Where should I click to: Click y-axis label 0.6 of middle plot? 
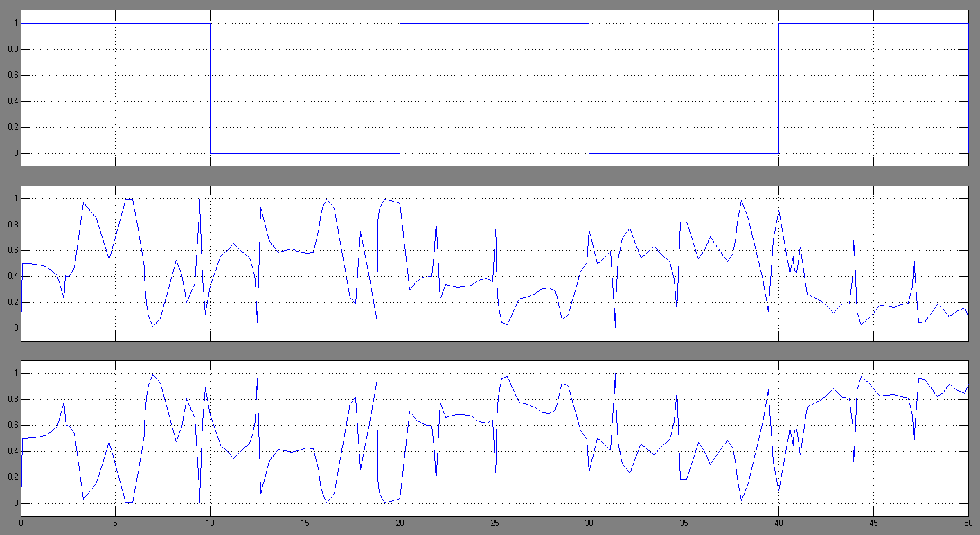pyautogui.click(x=12, y=251)
